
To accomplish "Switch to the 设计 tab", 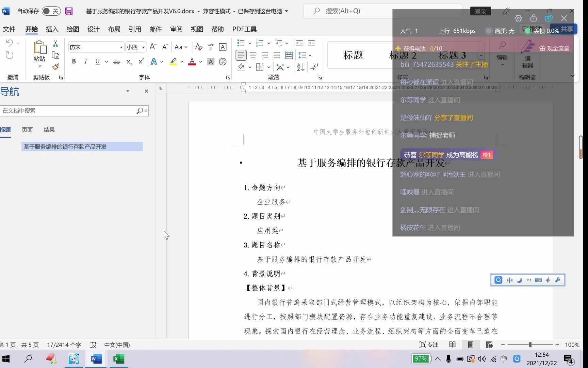I will pos(93,29).
